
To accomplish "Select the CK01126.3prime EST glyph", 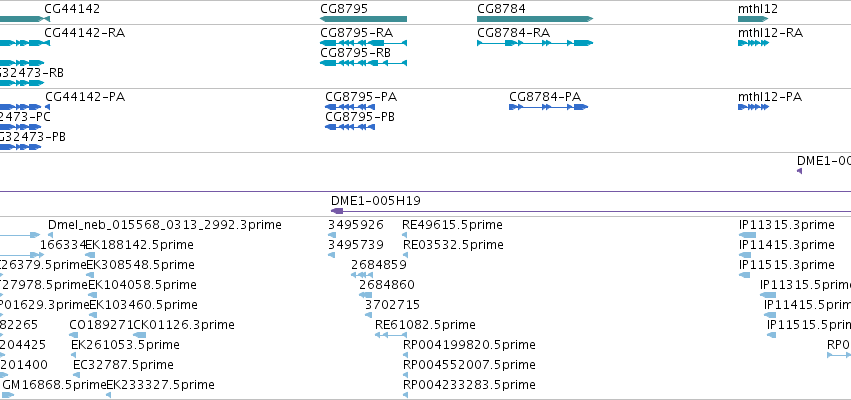I will [x=139, y=335].
